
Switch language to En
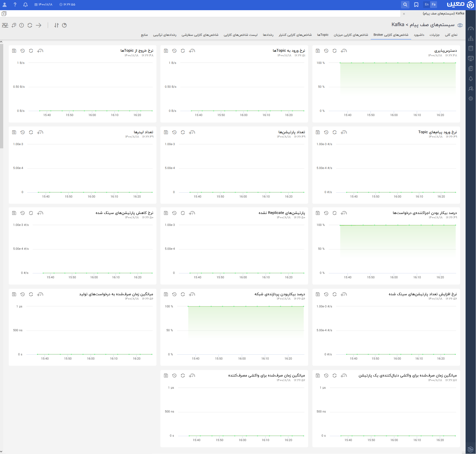[427, 4]
